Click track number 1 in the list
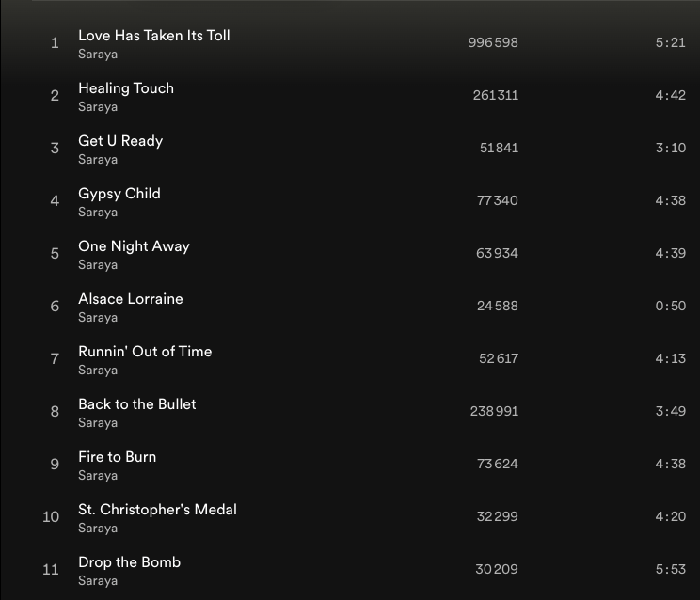Screen dimensions: 700x600 (55, 43)
